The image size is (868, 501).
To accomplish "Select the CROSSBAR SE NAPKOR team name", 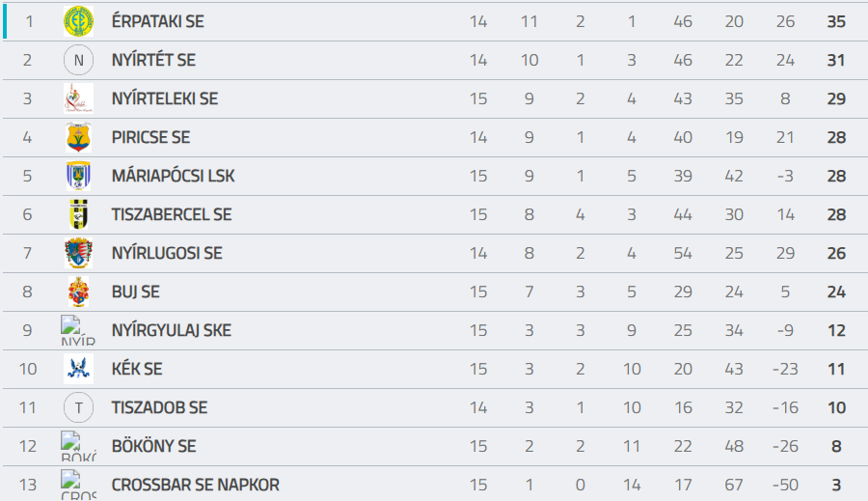I will [196, 485].
